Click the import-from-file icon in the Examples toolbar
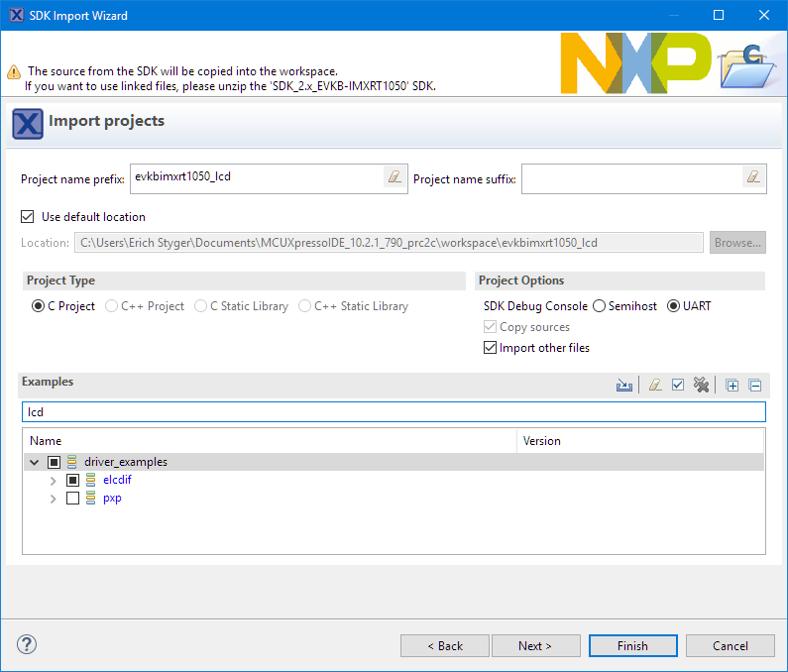788x672 pixels. click(624, 386)
